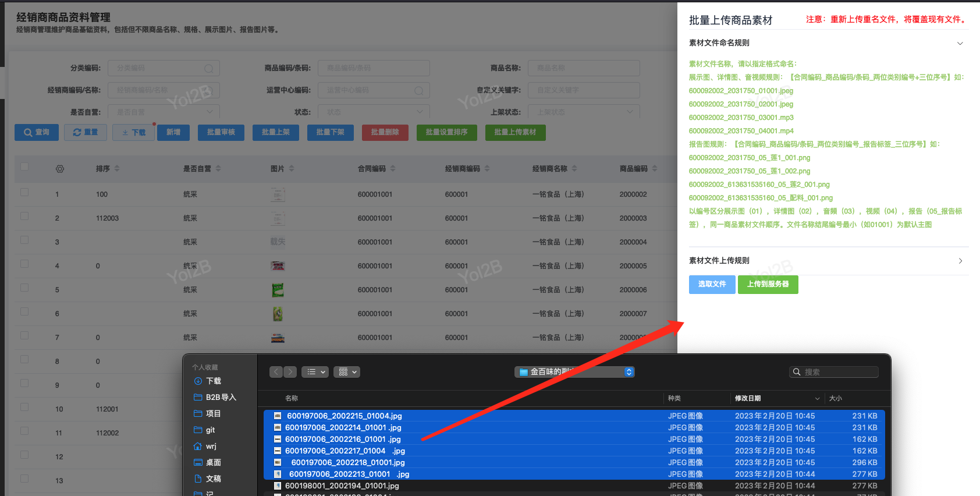Screen dimensions: 980x496
Task: Open the git folder in sidebar
Action: 204,430
